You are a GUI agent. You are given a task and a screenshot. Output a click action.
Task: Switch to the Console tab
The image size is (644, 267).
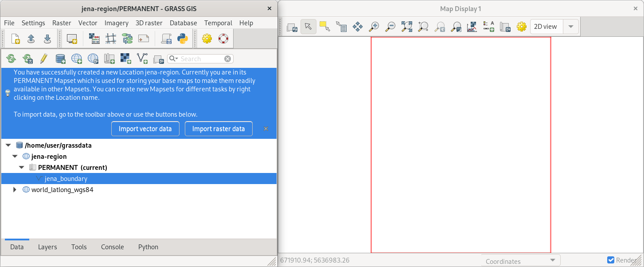113,247
